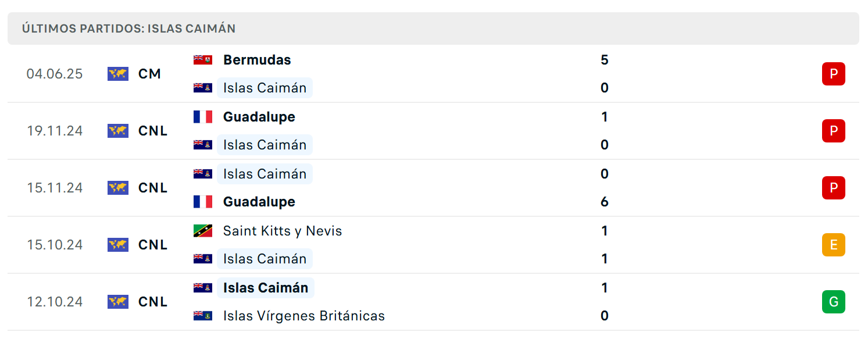Viewport: 868px width, 339px height.
Task: Click the orange E draw badge
Action: [x=833, y=245]
